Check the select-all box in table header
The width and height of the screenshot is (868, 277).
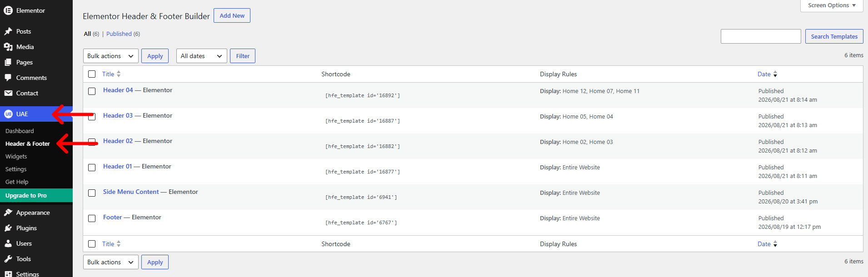coord(92,74)
